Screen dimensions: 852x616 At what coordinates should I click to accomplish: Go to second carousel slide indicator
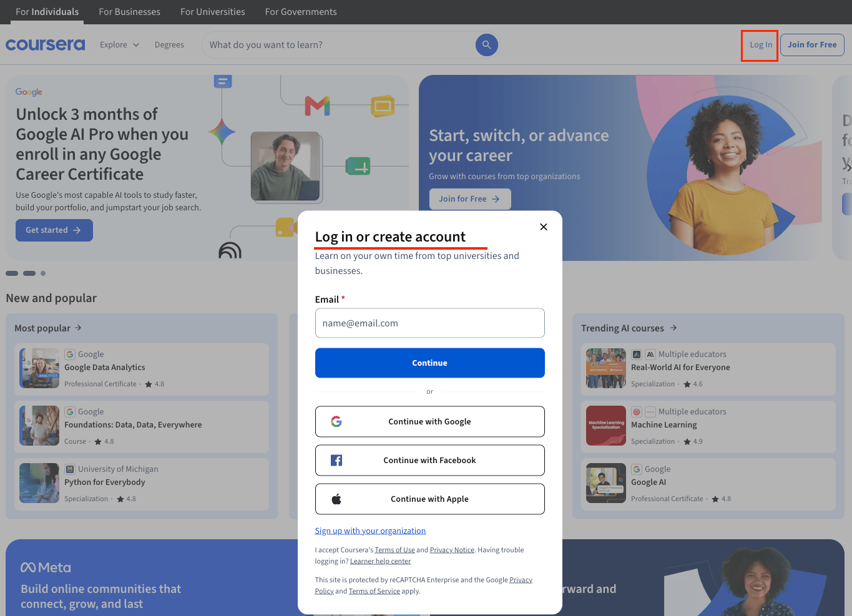click(x=29, y=273)
